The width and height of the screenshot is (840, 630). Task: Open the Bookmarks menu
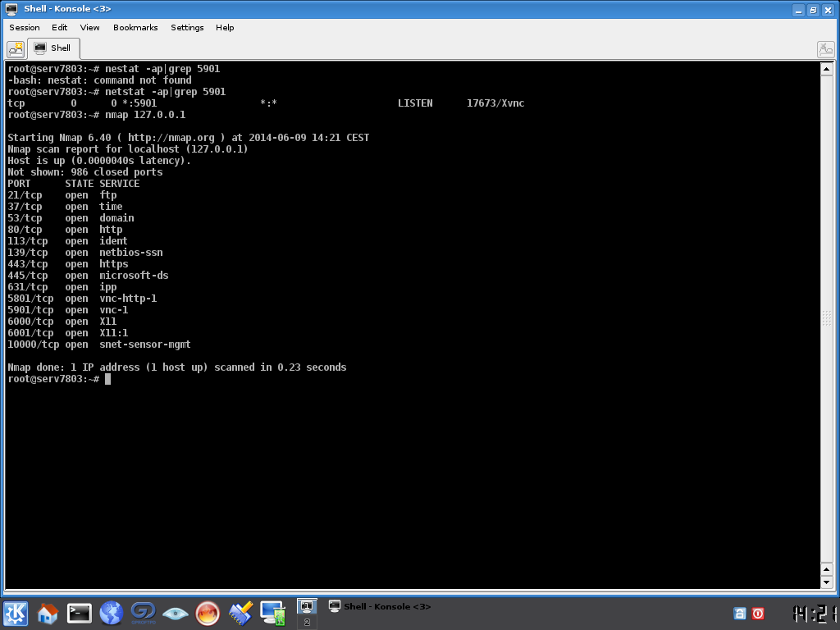pyautogui.click(x=135, y=27)
